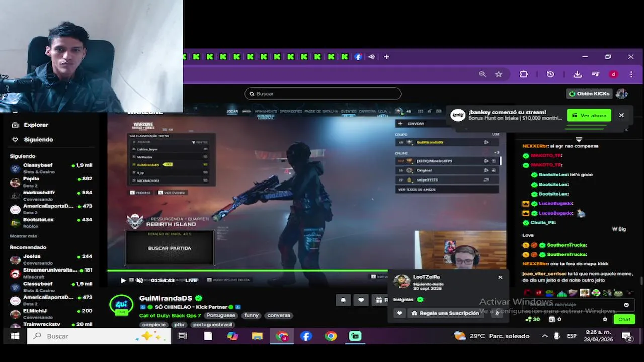Viewport: 644px width, 362px height.
Task: Select the ptbr tag
Action: pos(179,325)
